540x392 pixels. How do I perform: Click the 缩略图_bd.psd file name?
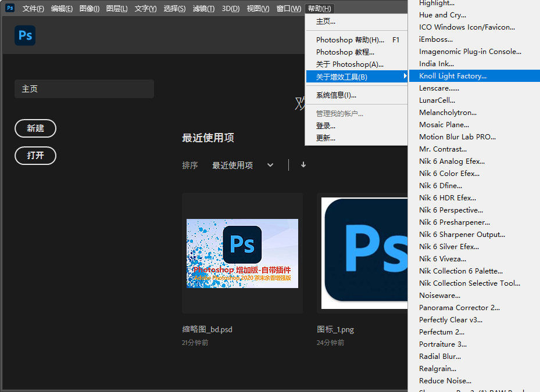click(208, 330)
